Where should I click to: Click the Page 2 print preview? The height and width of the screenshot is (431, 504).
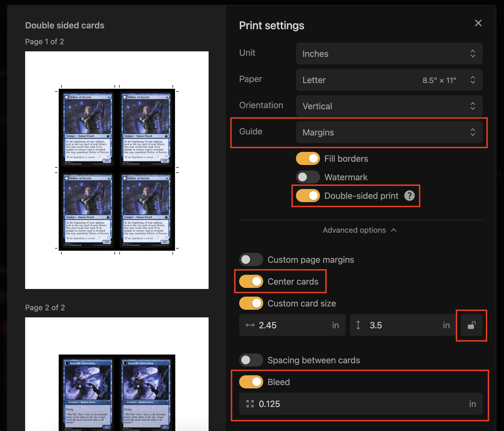tap(117, 374)
